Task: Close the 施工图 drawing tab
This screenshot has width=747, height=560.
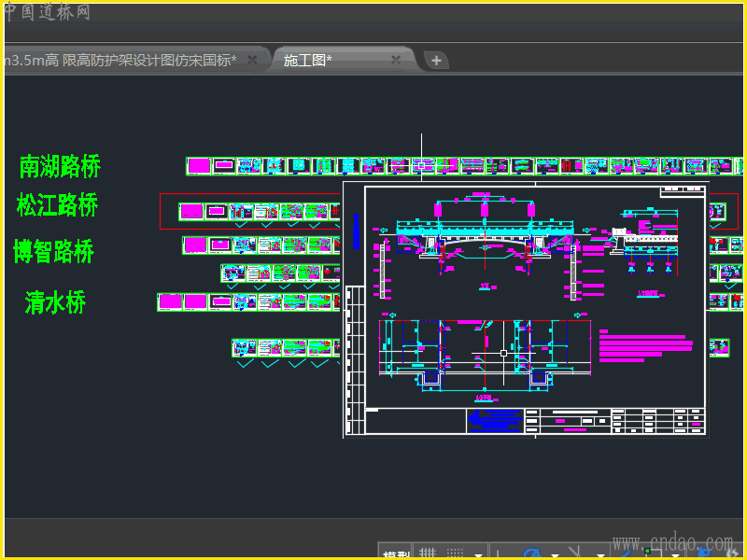Action: pyautogui.click(x=396, y=60)
